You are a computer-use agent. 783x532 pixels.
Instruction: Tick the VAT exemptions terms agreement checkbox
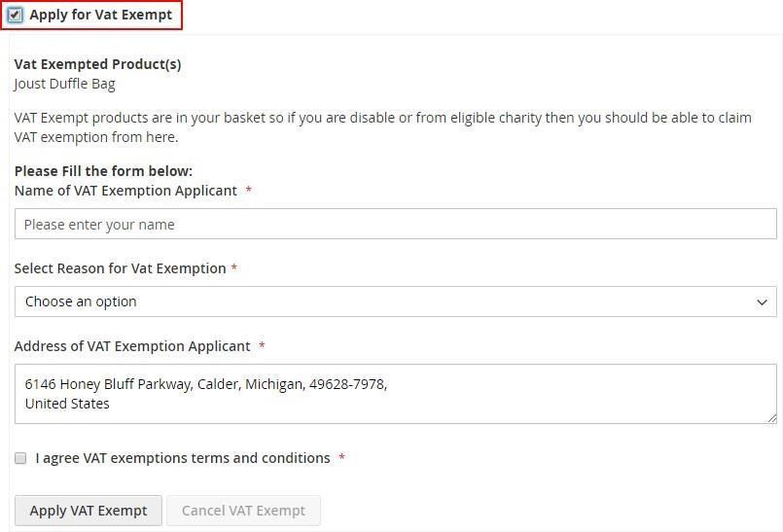click(20, 458)
